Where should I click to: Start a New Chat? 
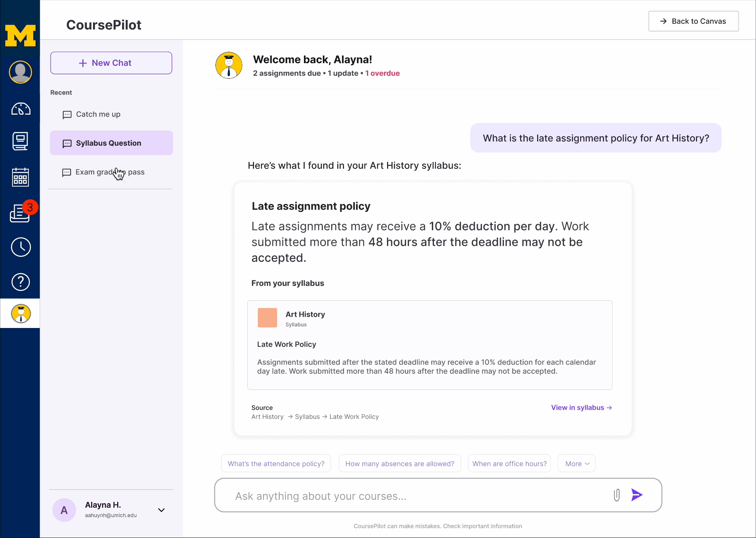coord(111,63)
